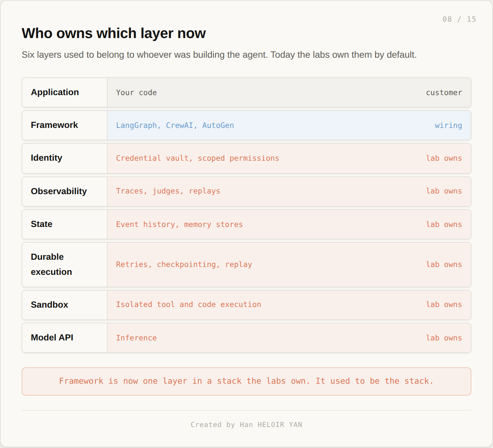Screen dimensions: 493x448
Task: Click 'lab owns' in the Identity row
Action: 444,158
